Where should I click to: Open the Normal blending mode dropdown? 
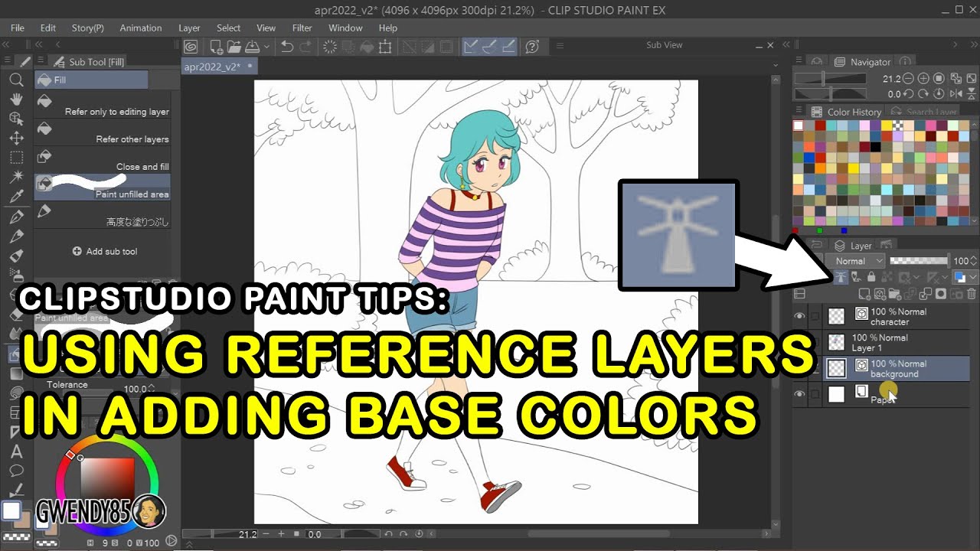[855, 261]
